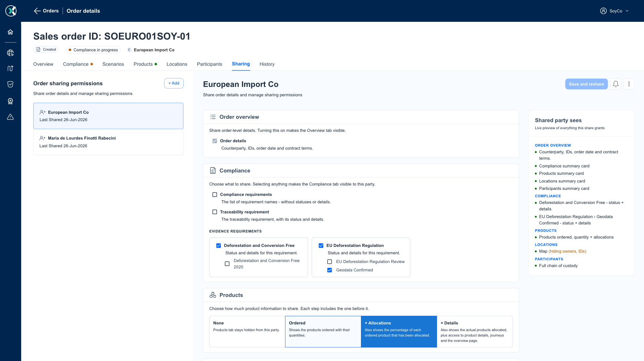644x361 pixels.
Task: Click the Compliance in progress status badge
Action: pyautogui.click(x=93, y=50)
